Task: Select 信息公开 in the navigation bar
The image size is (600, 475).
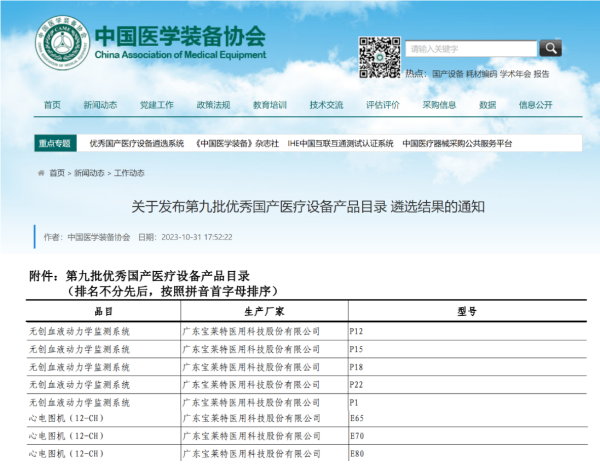Action: point(535,105)
